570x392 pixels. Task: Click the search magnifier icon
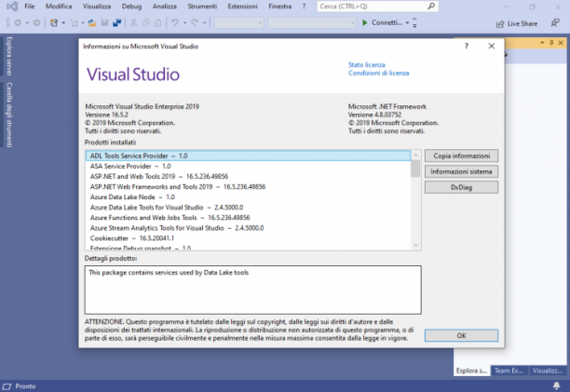(431, 7)
